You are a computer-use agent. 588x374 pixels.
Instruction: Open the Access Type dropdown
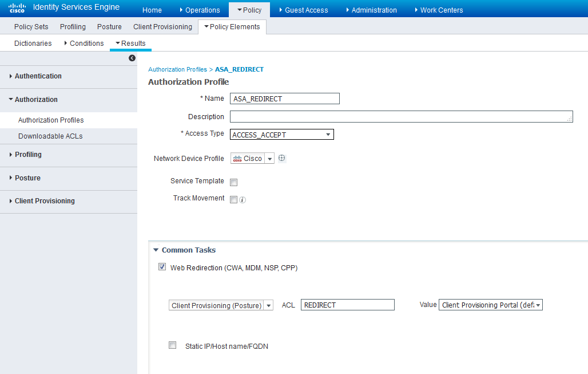coord(281,135)
